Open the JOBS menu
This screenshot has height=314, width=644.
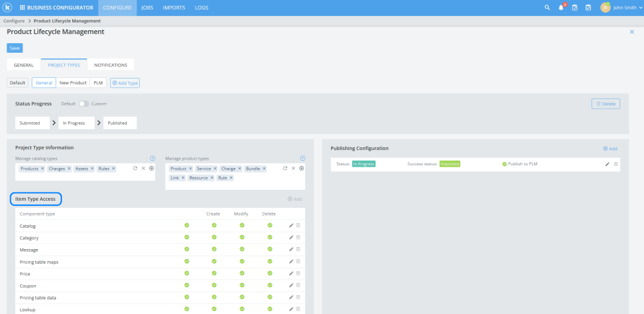pos(147,7)
